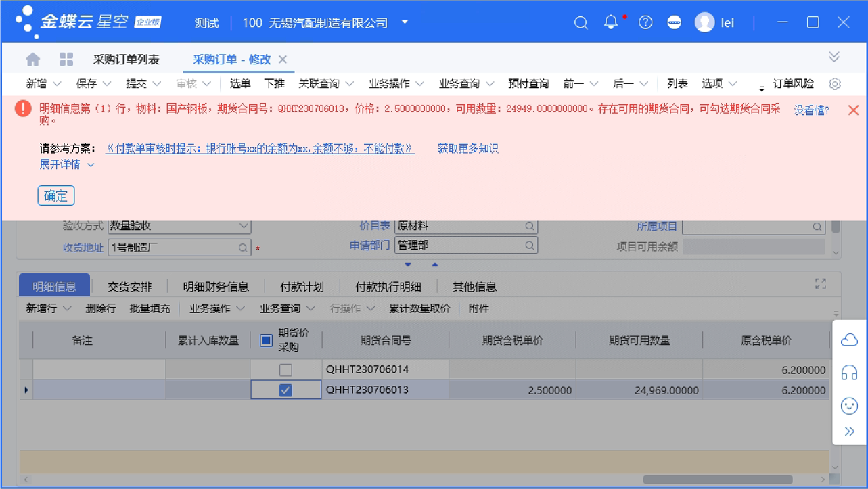Open organization dropdown 无锡汽配制造有限公司
This screenshot has width=868, height=489.
click(405, 22)
